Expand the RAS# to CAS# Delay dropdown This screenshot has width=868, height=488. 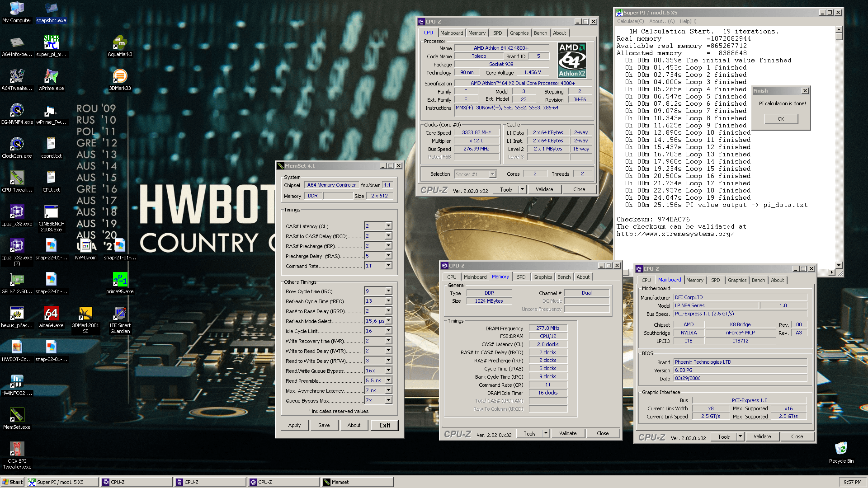click(x=388, y=236)
